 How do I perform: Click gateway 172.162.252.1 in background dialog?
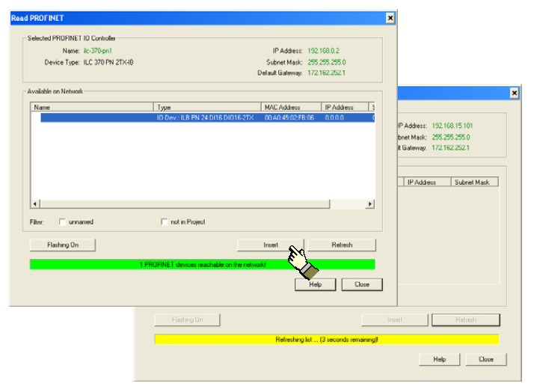[450, 148]
